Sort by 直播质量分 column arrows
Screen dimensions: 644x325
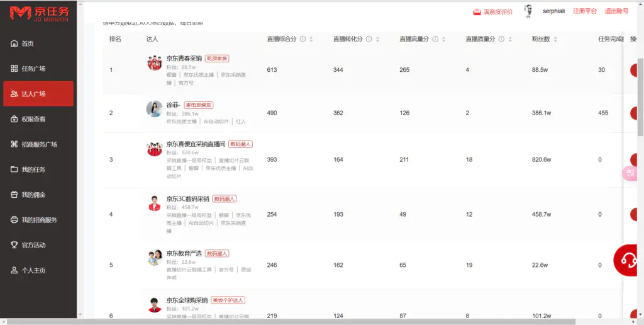510,40
